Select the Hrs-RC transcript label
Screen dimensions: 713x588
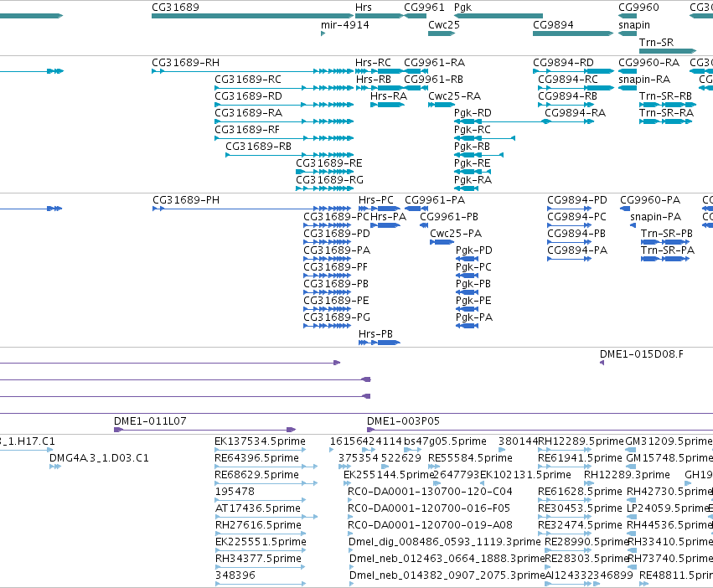[373, 63]
